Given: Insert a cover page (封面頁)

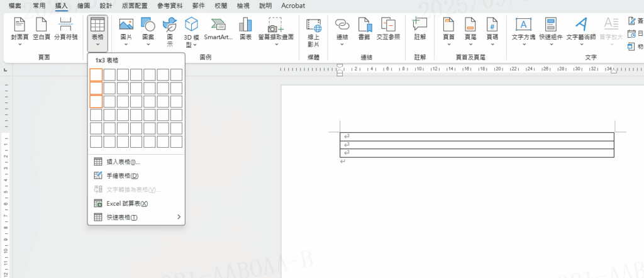Looking at the screenshot, I should click(x=19, y=29).
